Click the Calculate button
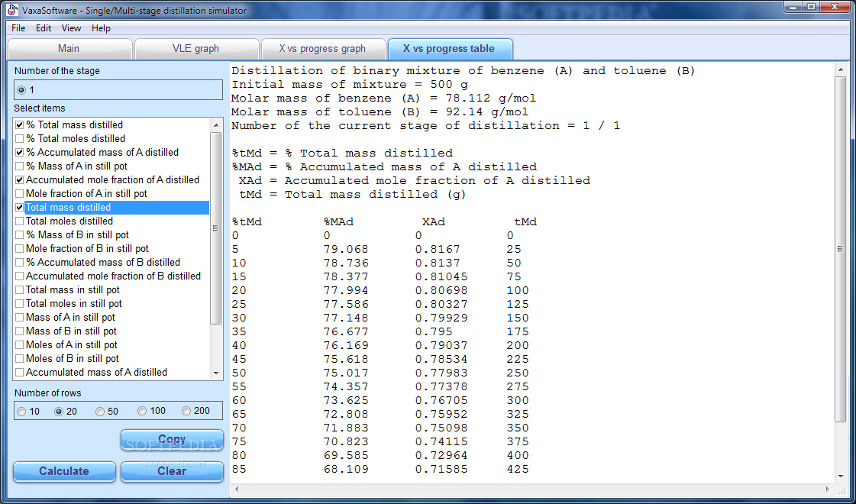Screen dimensions: 856x504 coord(64,472)
